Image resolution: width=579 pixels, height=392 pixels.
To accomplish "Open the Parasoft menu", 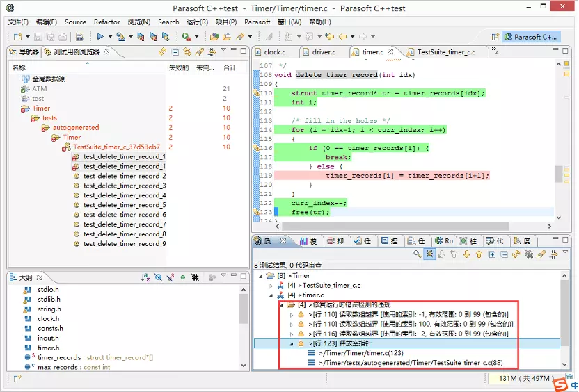I will coord(257,22).
